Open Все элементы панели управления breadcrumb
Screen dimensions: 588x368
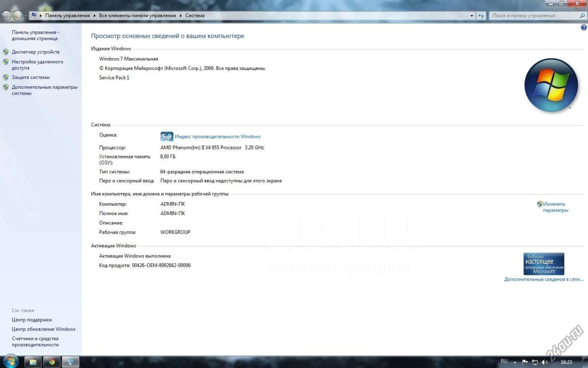pos(137,16)
